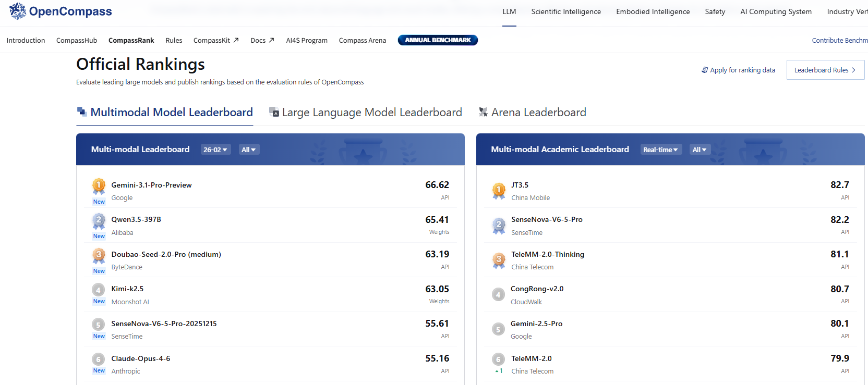
Task: Open the 26-02 date dropdown
Action: pos(215,150)
